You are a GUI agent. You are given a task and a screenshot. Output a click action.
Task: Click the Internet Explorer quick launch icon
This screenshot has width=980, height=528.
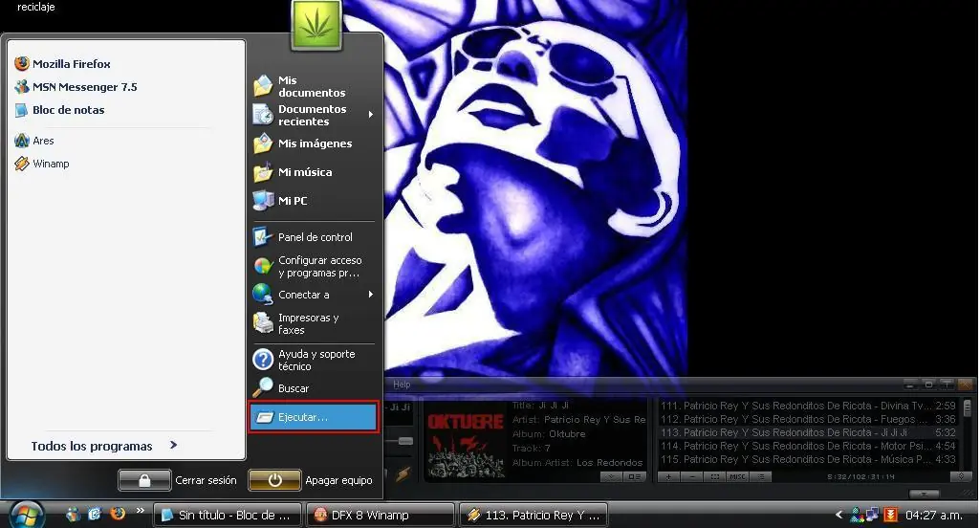tap(95, 515)
